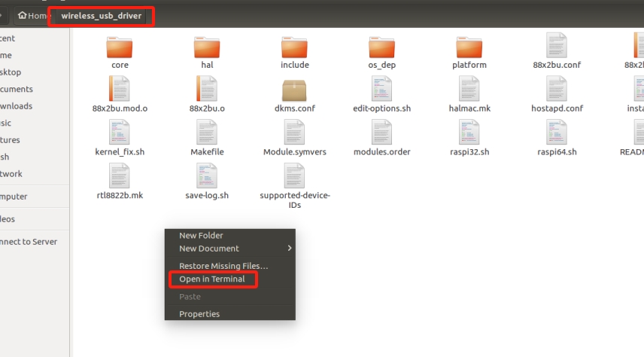The width and height of the screenshot is (644, 357).
Task: Open the hal folder icon
Action: [207, 47]
